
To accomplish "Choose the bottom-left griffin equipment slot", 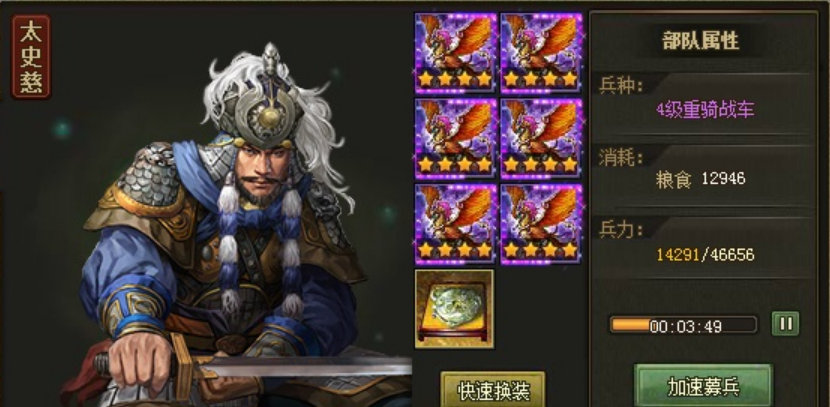I will 456,224.
